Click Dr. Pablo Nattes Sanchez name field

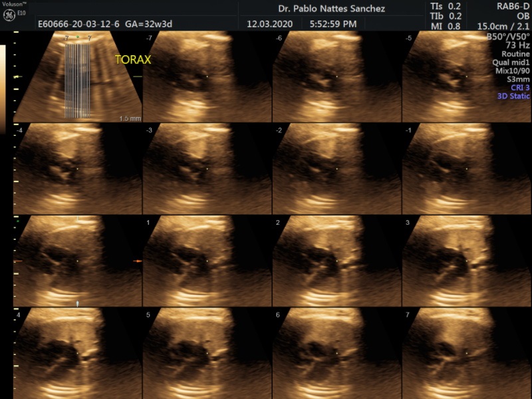tap(330, 9)
